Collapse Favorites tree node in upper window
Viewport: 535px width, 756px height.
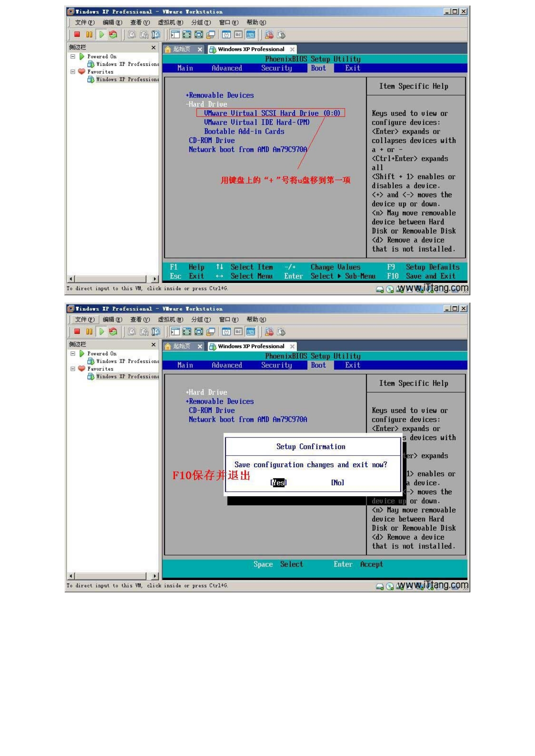[73, 72]
